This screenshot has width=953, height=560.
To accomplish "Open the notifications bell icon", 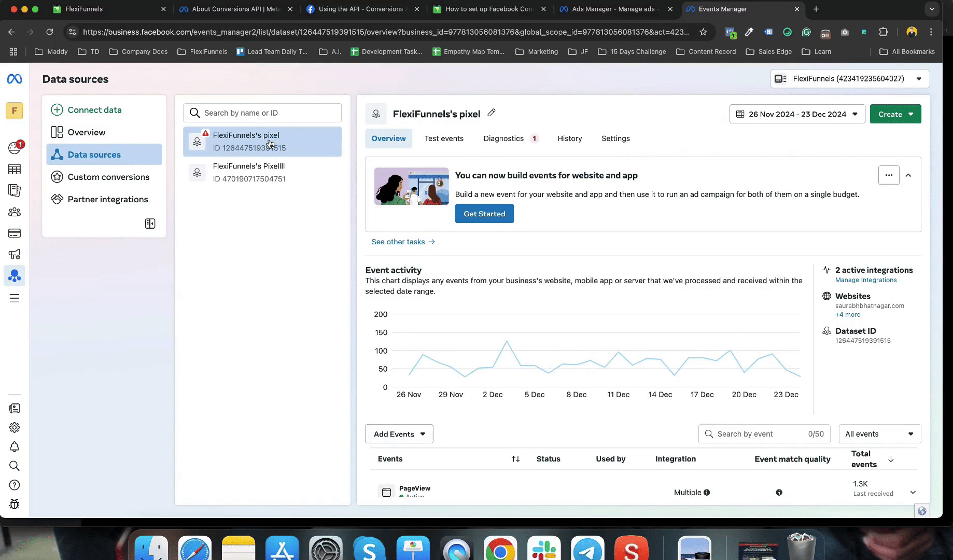I will 15,446.
